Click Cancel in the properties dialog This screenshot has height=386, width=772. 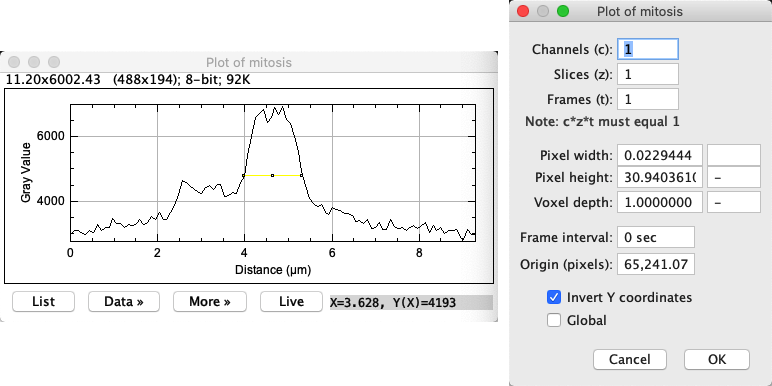(630, 359)
